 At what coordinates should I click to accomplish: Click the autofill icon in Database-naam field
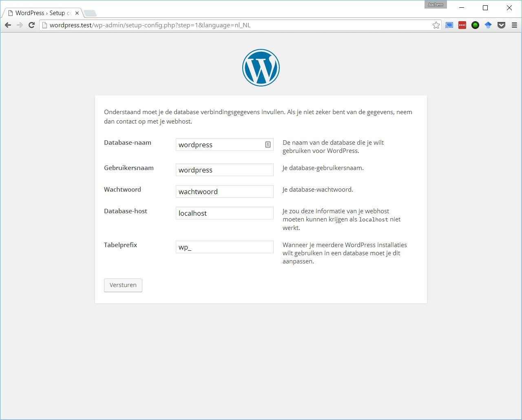[268, 145]
